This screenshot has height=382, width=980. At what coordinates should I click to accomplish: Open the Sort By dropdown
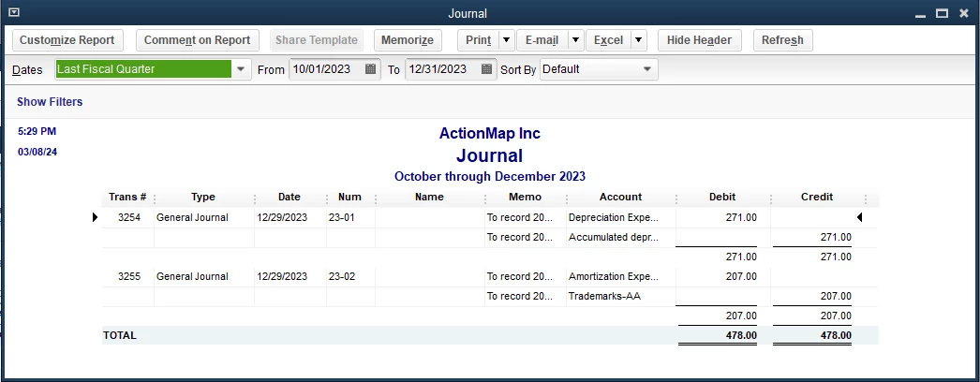(647, 69)
